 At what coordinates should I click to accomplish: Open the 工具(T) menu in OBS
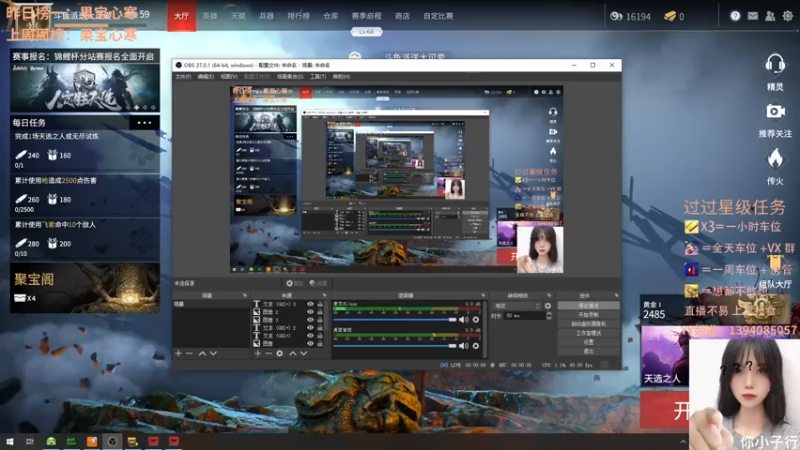coord(318,77)
